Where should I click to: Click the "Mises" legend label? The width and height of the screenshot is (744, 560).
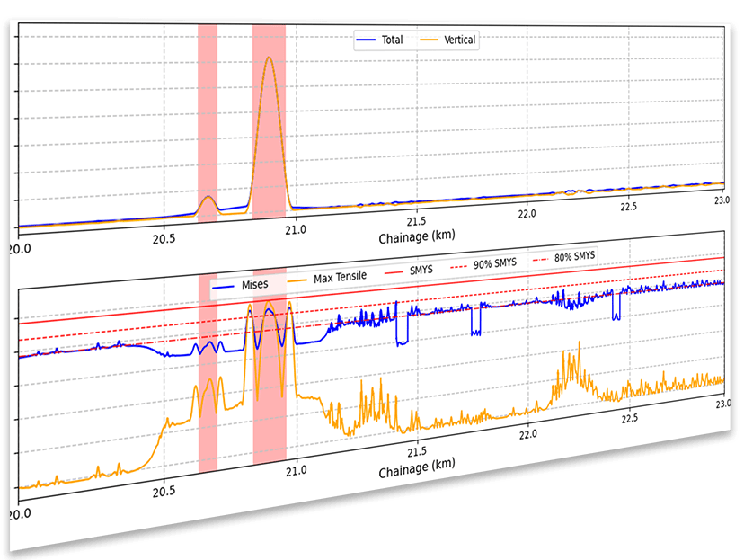tap(255, 285)
